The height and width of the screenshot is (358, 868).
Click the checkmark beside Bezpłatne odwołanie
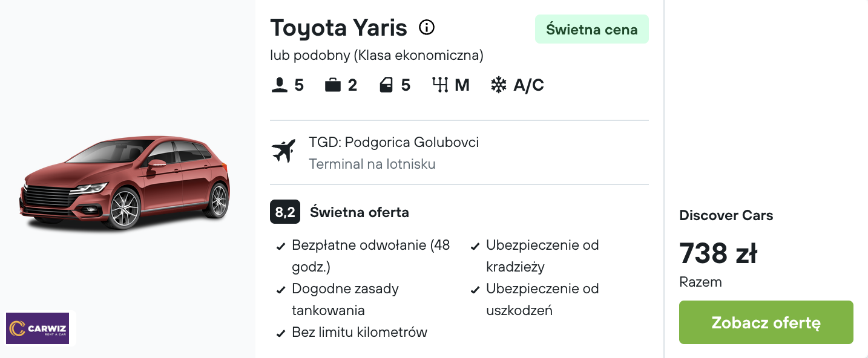pyautogui.click(x=281, y=246)
